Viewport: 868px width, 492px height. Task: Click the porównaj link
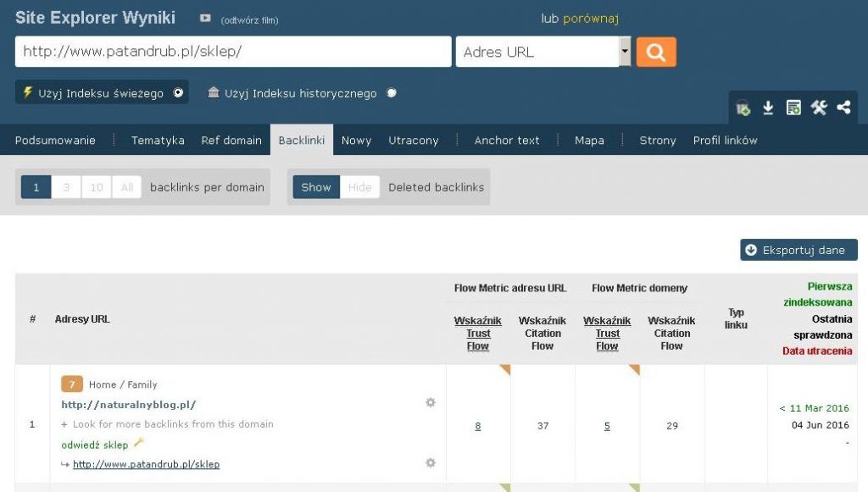point(591,19)
